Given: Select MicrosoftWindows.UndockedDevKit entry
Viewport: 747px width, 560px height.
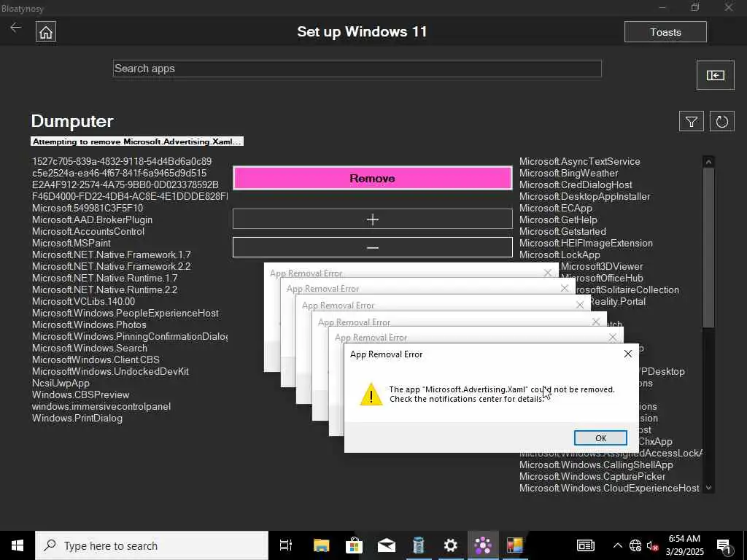Looking at the screenshot, I should 110,371.
